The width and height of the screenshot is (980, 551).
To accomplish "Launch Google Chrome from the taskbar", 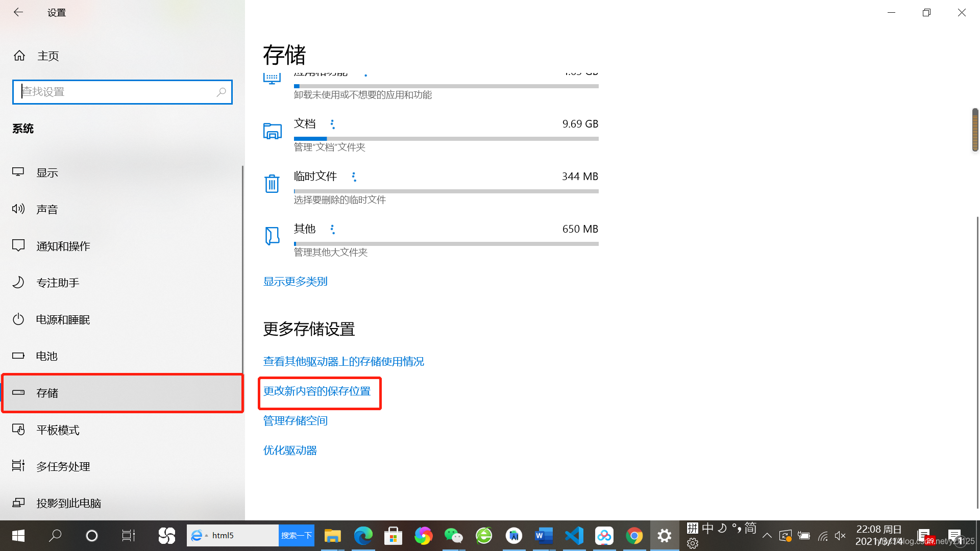I will [634, 536].
